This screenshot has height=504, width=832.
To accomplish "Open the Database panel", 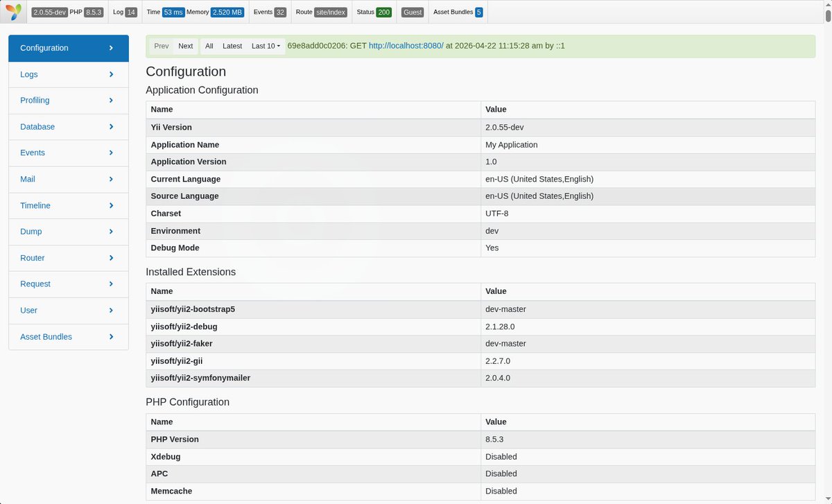I will coord(69,127).
